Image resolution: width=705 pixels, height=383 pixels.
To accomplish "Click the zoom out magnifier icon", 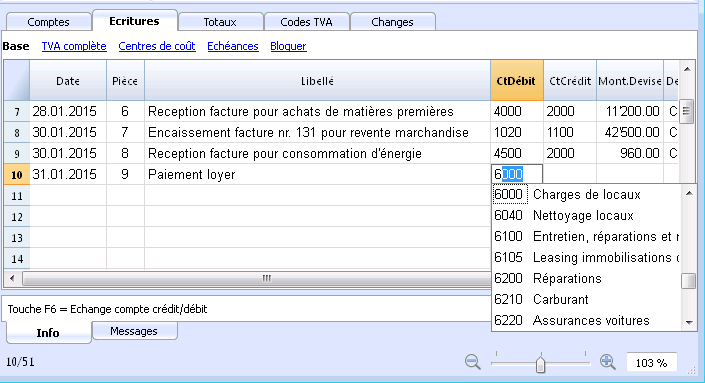I will tap(473, 361).
